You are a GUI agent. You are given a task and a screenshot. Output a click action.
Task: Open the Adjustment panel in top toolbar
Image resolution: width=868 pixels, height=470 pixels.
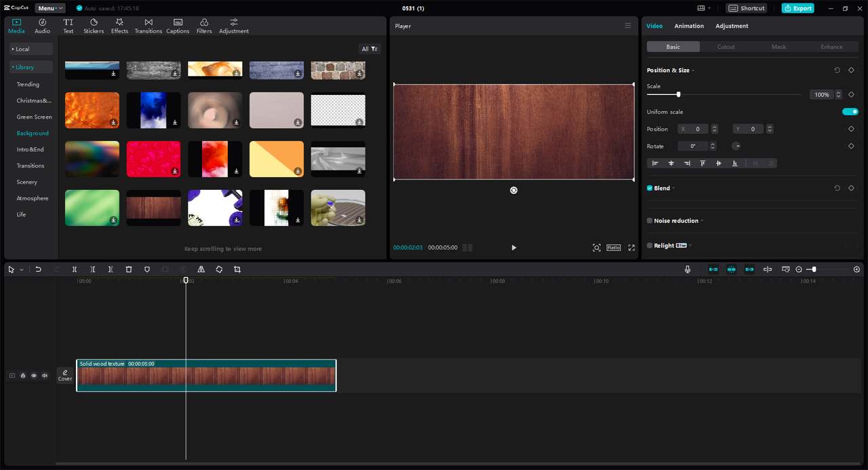click(234, 26)
